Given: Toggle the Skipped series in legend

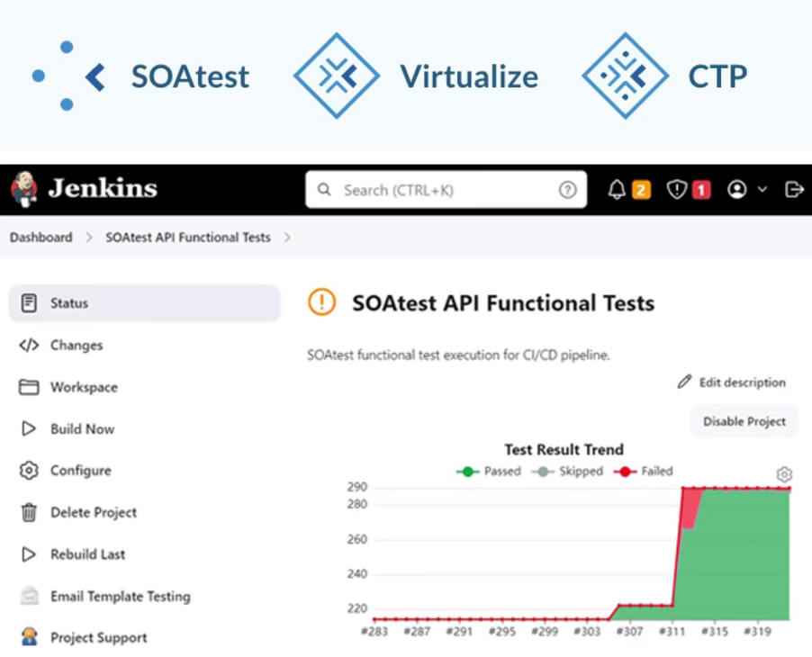Looking at the screenshot, I should click(567, 471).
